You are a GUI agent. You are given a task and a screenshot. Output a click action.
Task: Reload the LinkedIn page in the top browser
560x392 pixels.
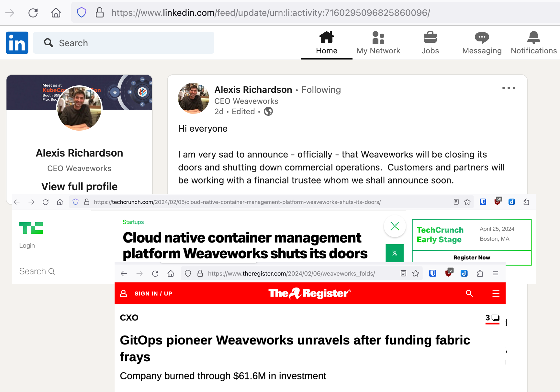[x=33, y=13]
